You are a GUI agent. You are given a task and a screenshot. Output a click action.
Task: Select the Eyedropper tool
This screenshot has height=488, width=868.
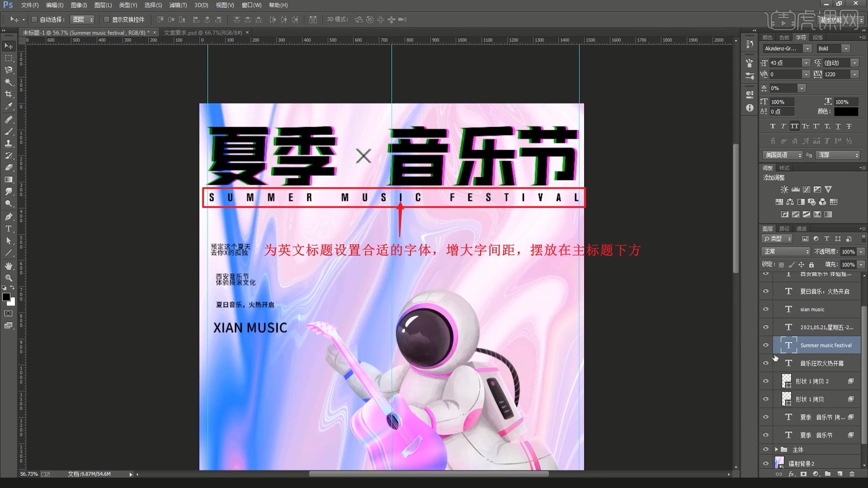click(9, 106)
